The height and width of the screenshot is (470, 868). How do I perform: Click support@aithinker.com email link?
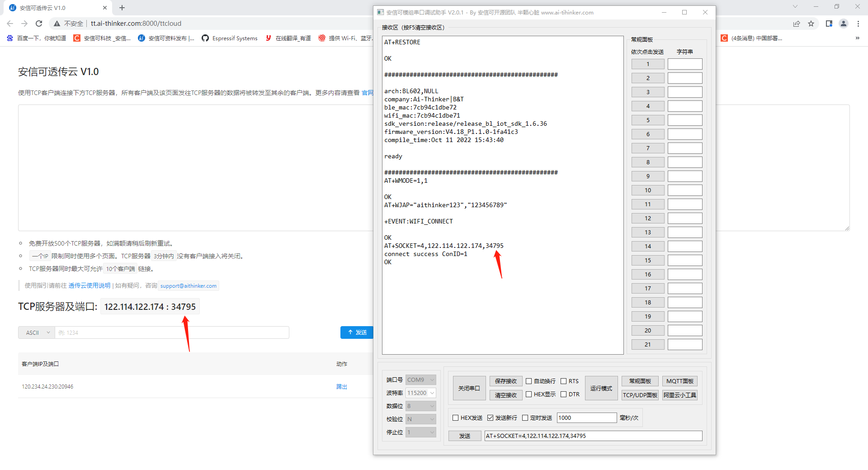coord(189,285)
